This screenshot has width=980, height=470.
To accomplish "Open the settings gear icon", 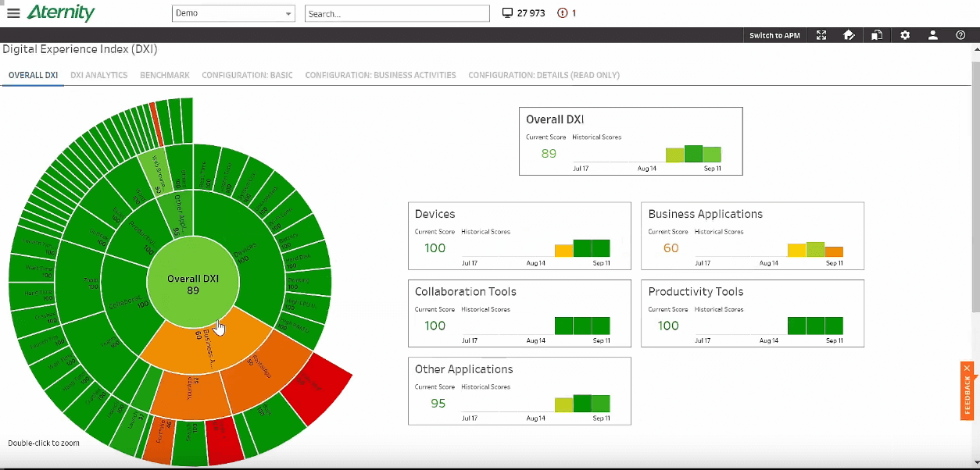I will point(905,35).
